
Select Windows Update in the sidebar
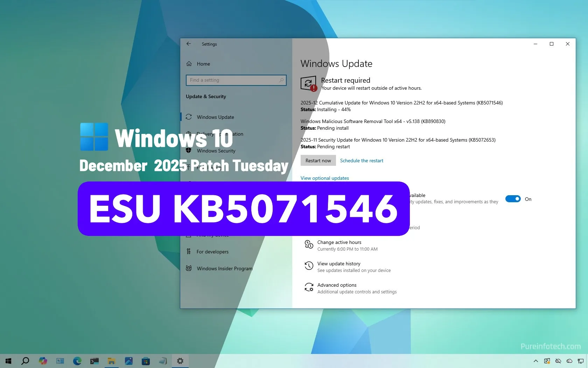click(x=215, y=117)
